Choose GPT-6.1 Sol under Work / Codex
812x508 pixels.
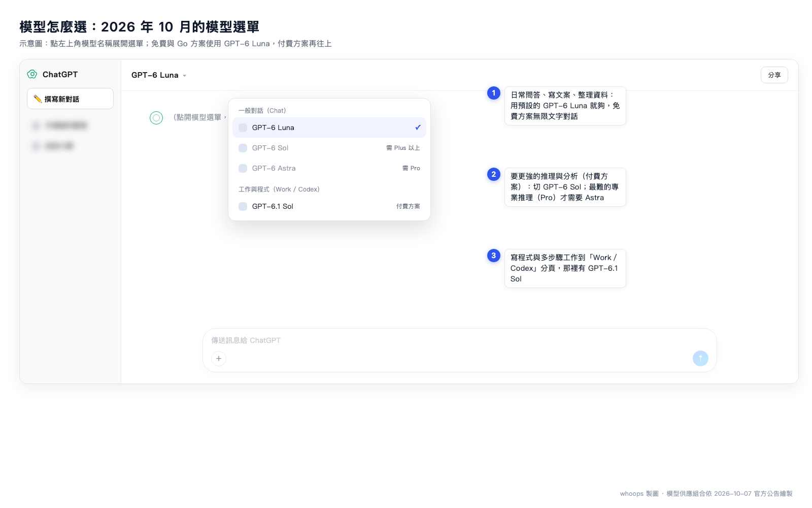[329, 206]
